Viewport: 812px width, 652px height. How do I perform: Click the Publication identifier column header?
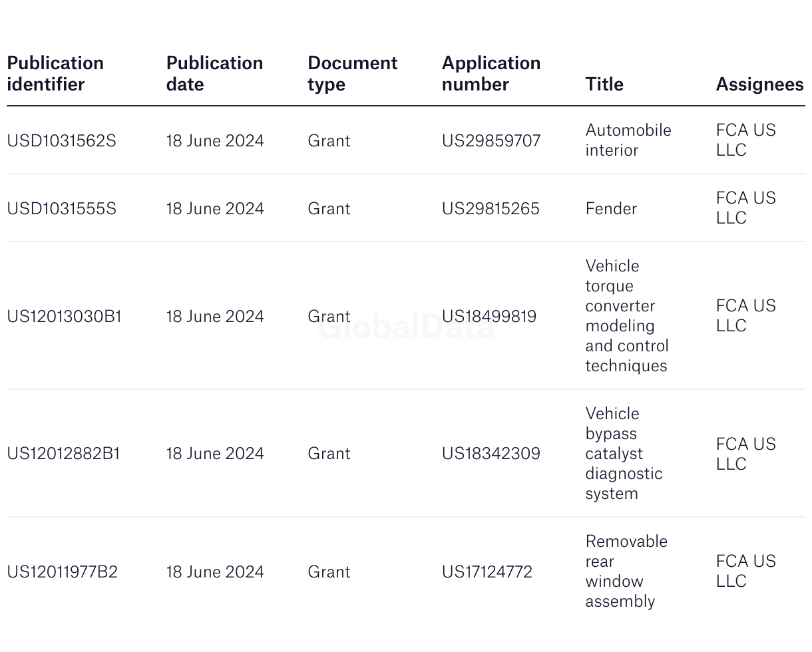click(x=55, y=74)
